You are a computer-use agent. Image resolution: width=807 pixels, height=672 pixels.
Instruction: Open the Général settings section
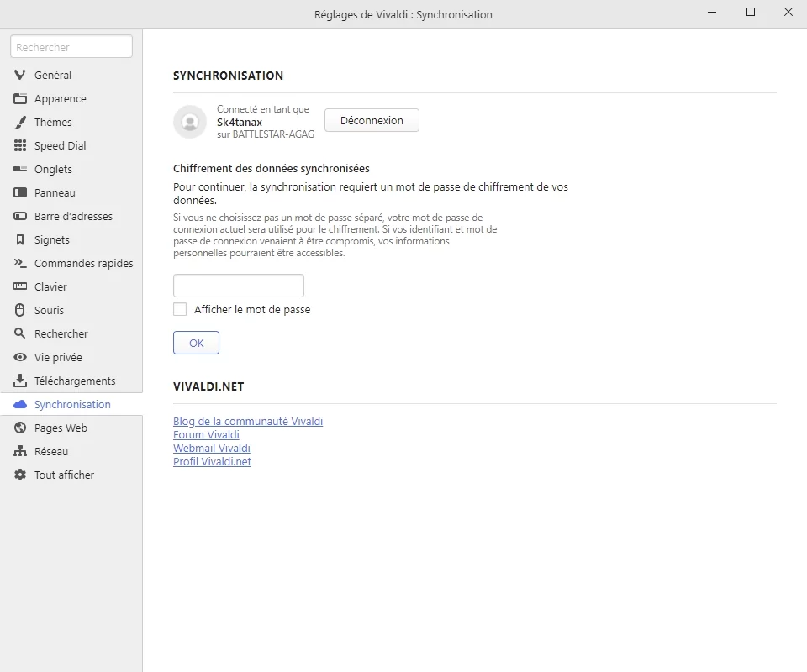tap(71, 75)
